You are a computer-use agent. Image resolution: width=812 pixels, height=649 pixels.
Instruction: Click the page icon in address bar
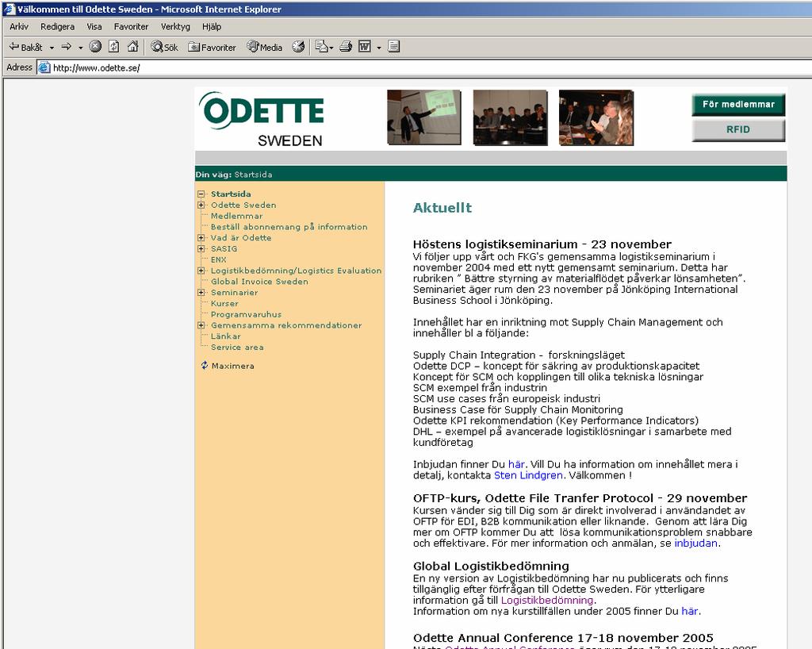click(x=44, y=67)
